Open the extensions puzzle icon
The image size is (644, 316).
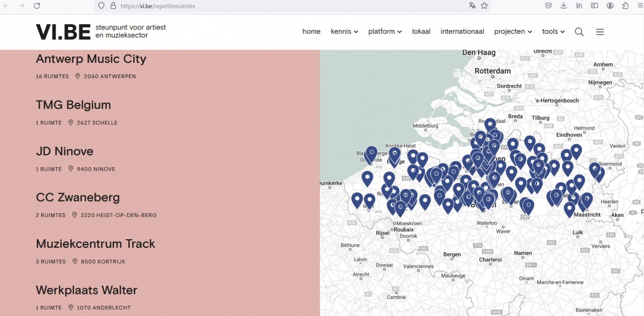coord(625,5)
